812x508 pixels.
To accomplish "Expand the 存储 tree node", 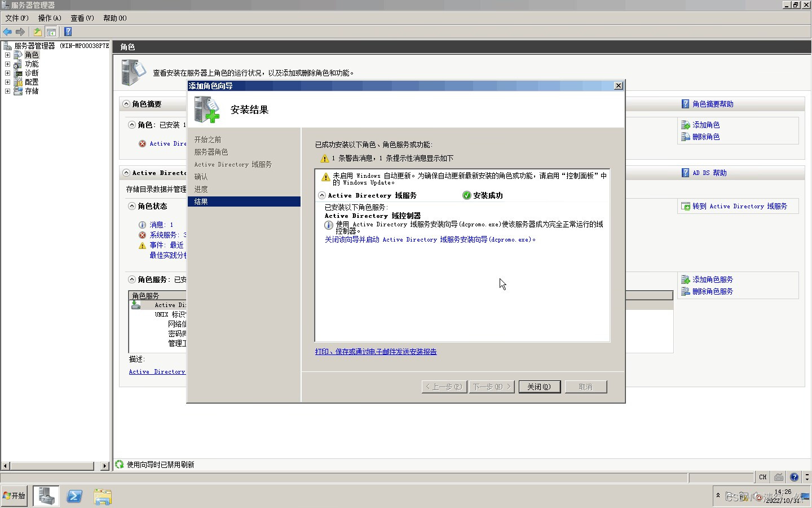I will click(7, 91).
